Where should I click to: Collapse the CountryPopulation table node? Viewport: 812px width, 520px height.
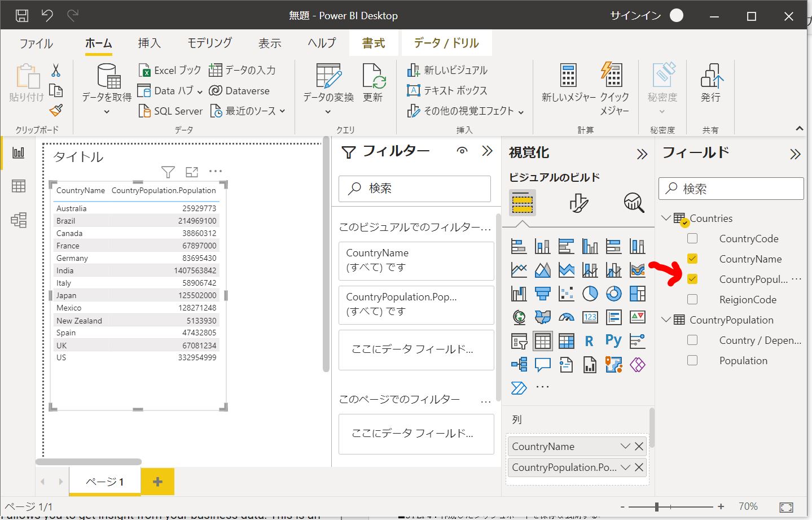pyautogui.click(x=666, y=320)
